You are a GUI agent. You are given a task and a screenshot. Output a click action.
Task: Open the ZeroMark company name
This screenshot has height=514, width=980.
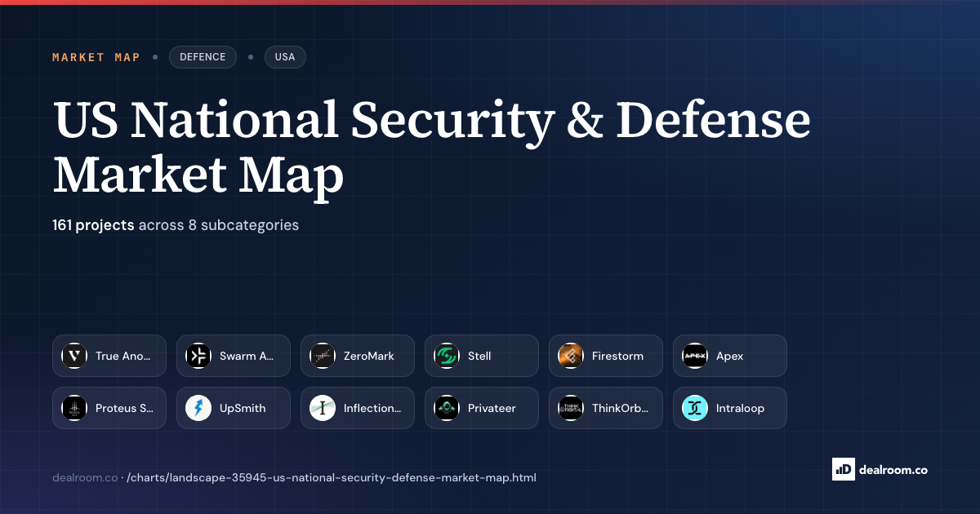tap(369, 356)
